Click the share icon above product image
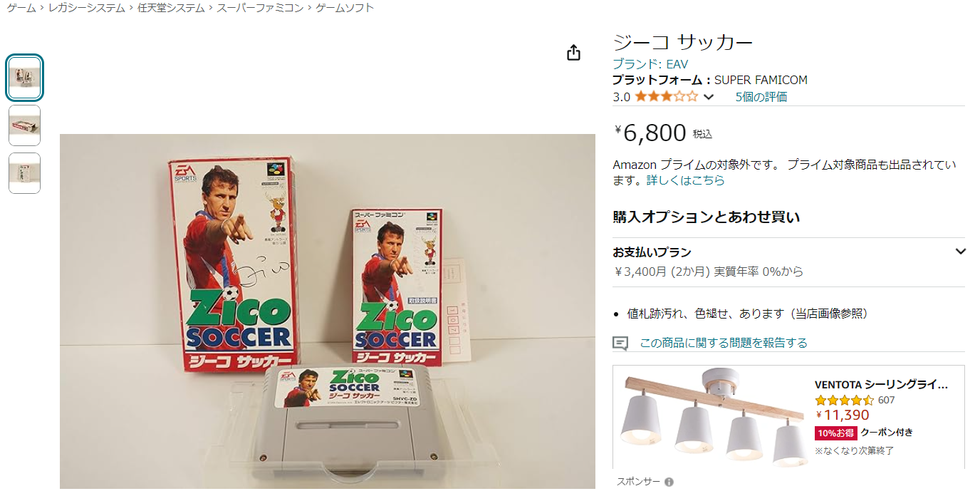 pos(574,53)
